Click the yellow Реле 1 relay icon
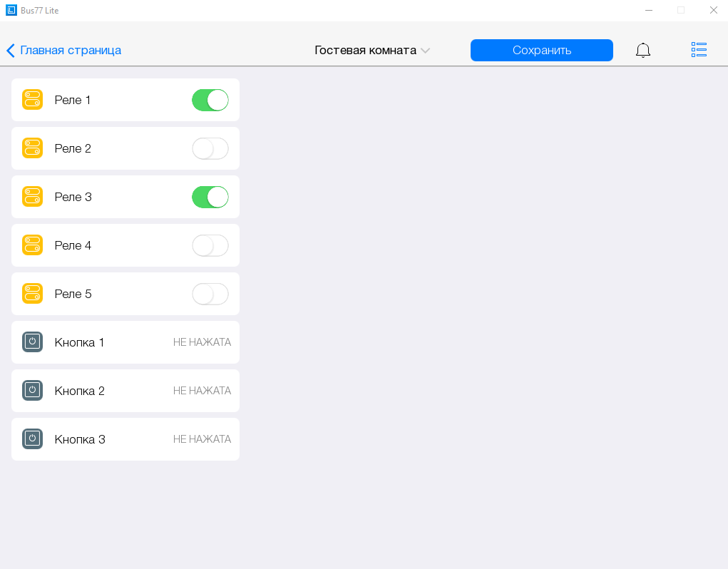This screenshot has height=569, width=728. point(33,100)
